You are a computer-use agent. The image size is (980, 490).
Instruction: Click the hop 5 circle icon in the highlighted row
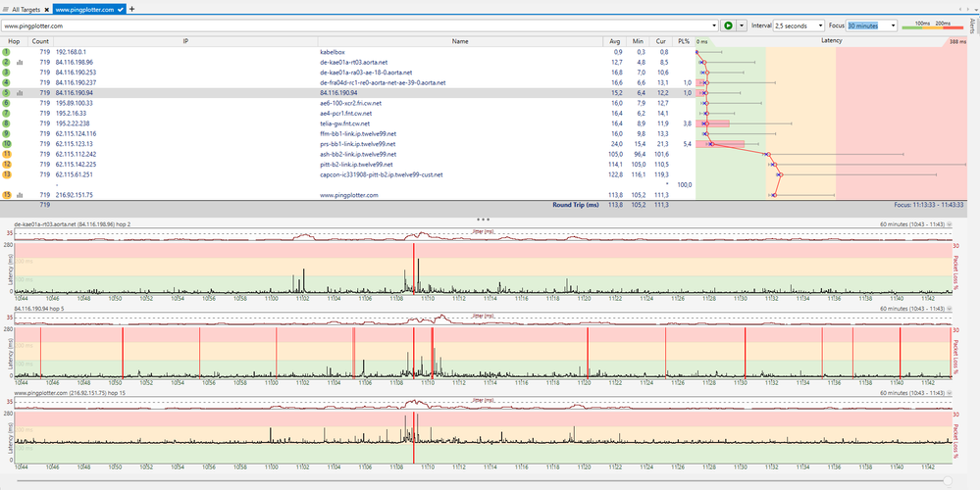(x=6, y=93)
